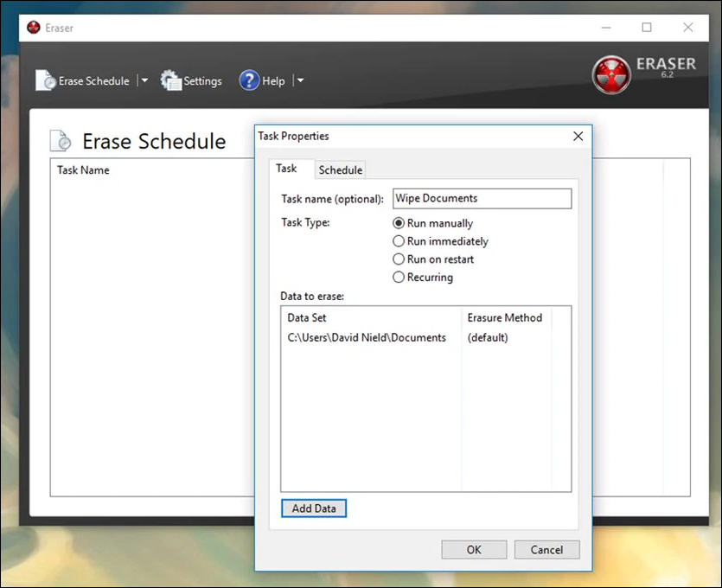
Task: Click the Erase Schedule heading page icon
Action: coord(61,140)
